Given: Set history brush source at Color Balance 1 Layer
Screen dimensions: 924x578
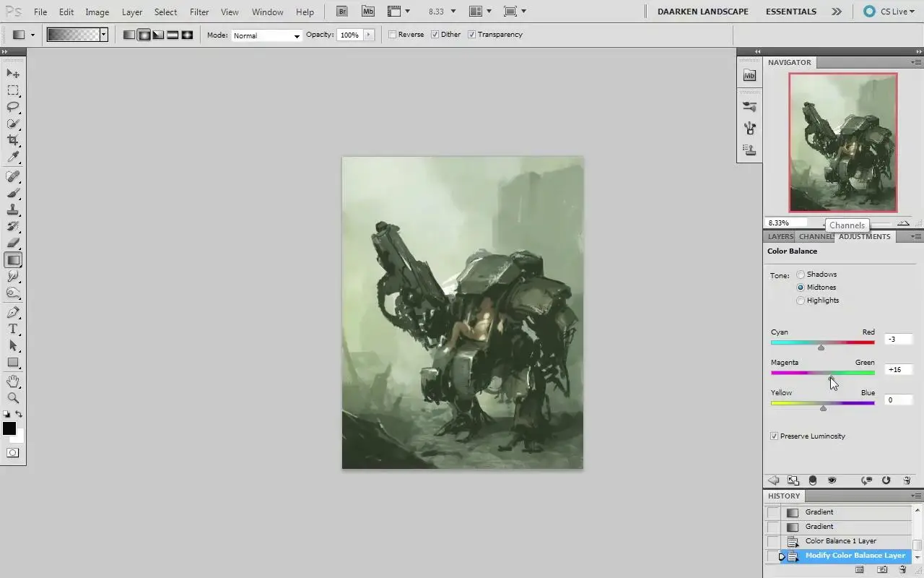Looking at the screenshot, I should coord(773,541).
